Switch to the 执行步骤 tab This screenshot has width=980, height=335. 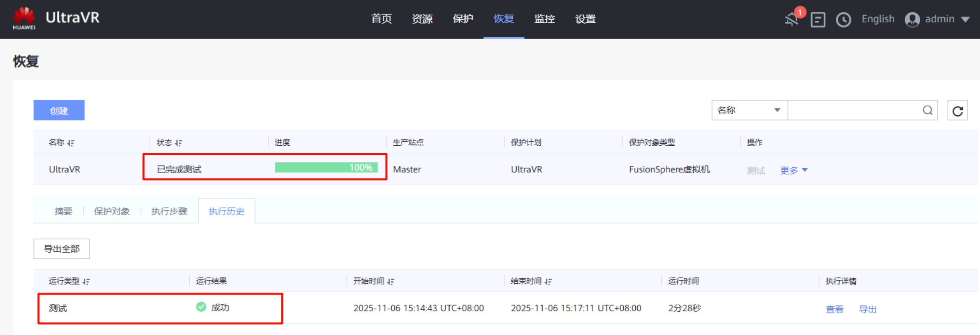tap(169, 211)
